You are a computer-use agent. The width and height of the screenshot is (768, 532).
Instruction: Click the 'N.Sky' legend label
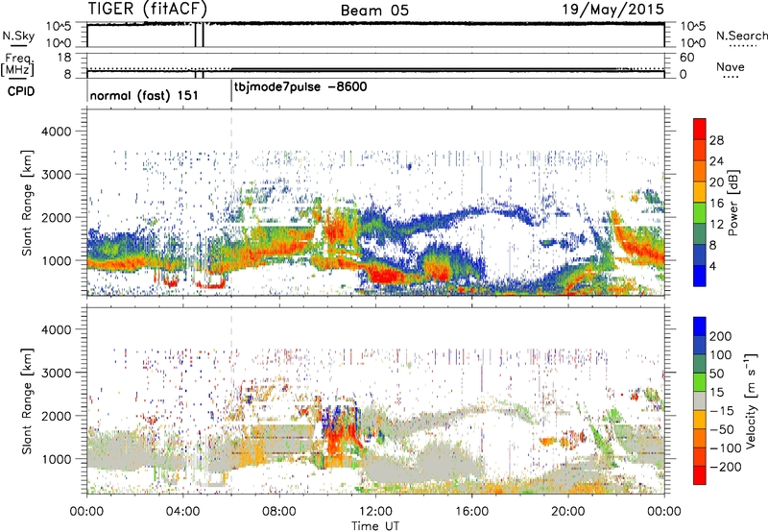pyautogui.click(x=18, y=36)
